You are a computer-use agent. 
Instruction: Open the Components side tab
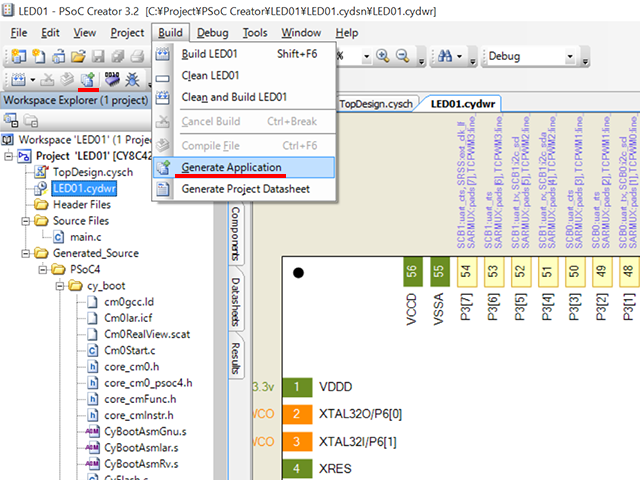click(x=236, y=233)
